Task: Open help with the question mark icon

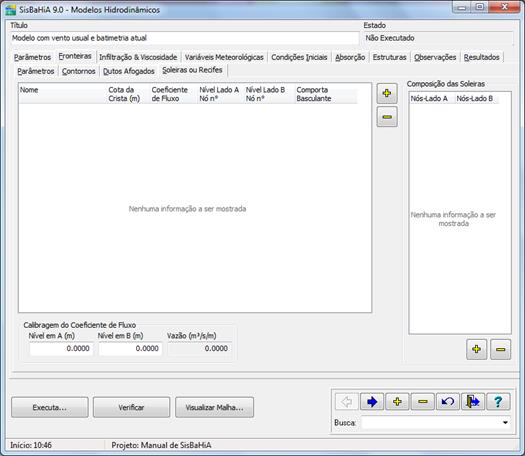Action: 498,401
